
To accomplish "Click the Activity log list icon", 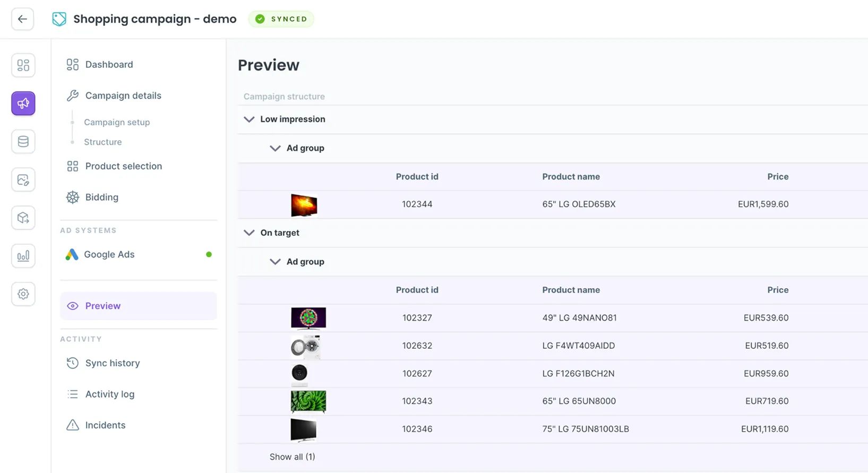I will (73, 394).
